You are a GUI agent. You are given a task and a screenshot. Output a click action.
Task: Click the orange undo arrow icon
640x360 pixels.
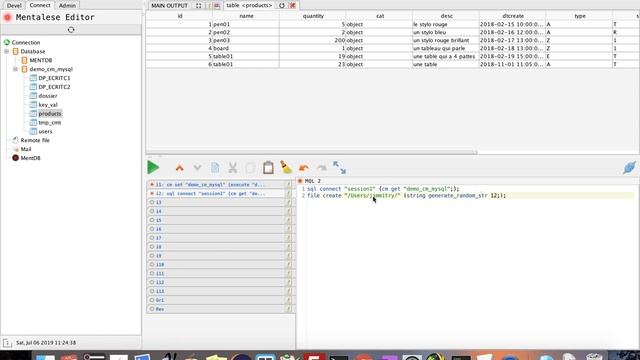point(304,168)
